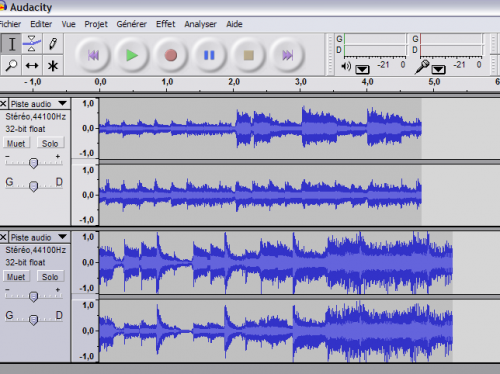
Task: Click second track's gain slider knob
Action: 33,296
